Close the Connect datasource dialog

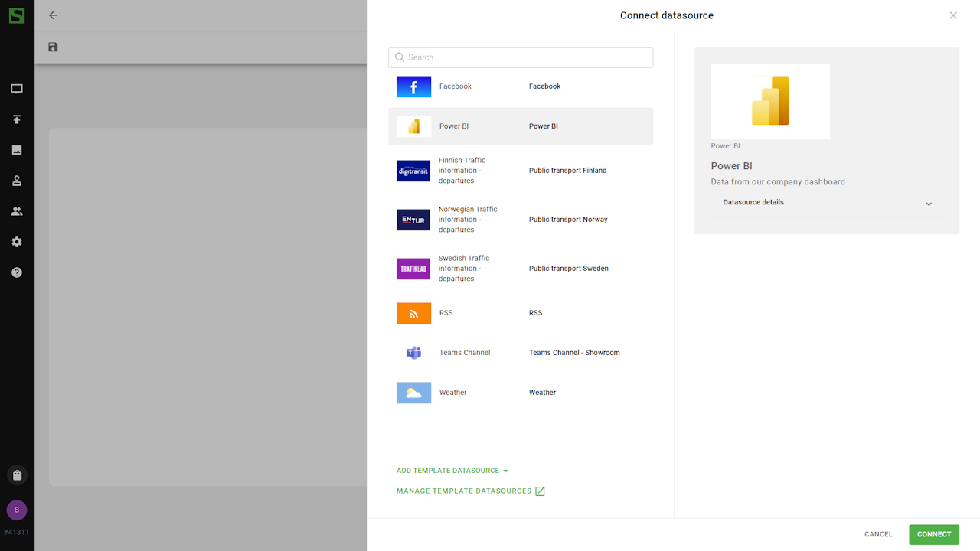tap(953, 15)
